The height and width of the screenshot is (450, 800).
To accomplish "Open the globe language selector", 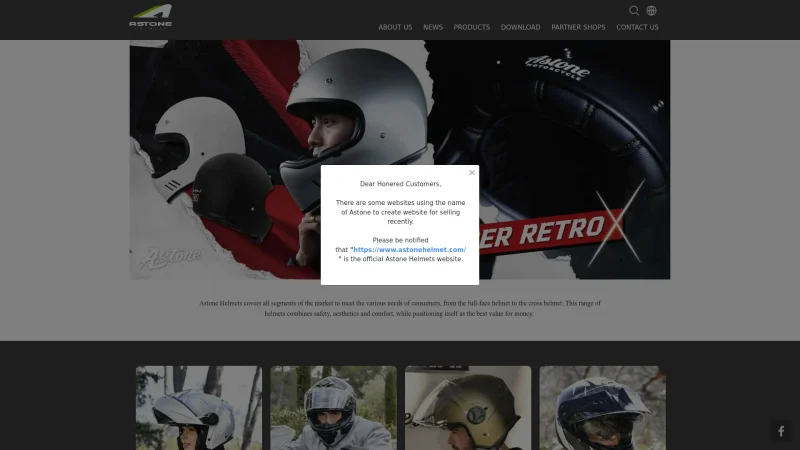I will [652, 11].
